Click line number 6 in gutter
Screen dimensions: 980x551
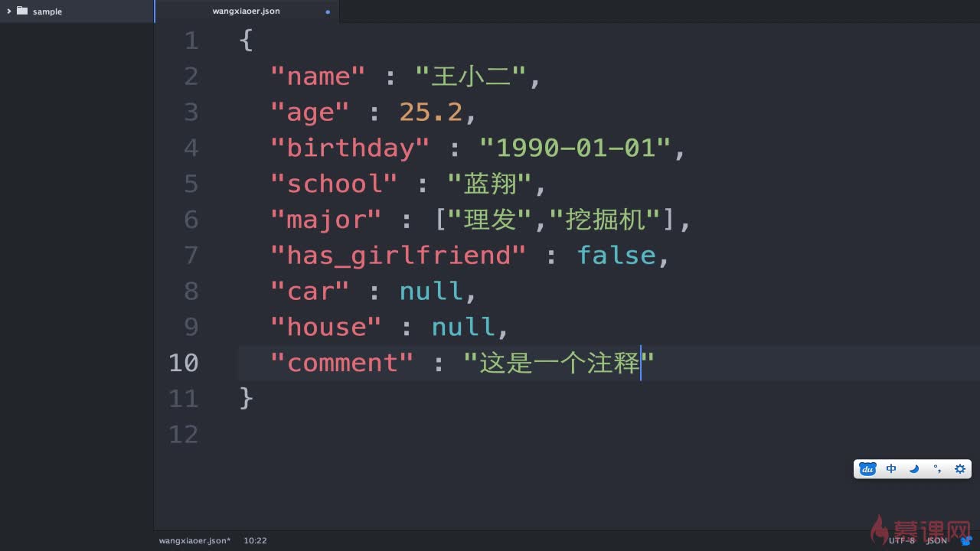click(191, 220)
